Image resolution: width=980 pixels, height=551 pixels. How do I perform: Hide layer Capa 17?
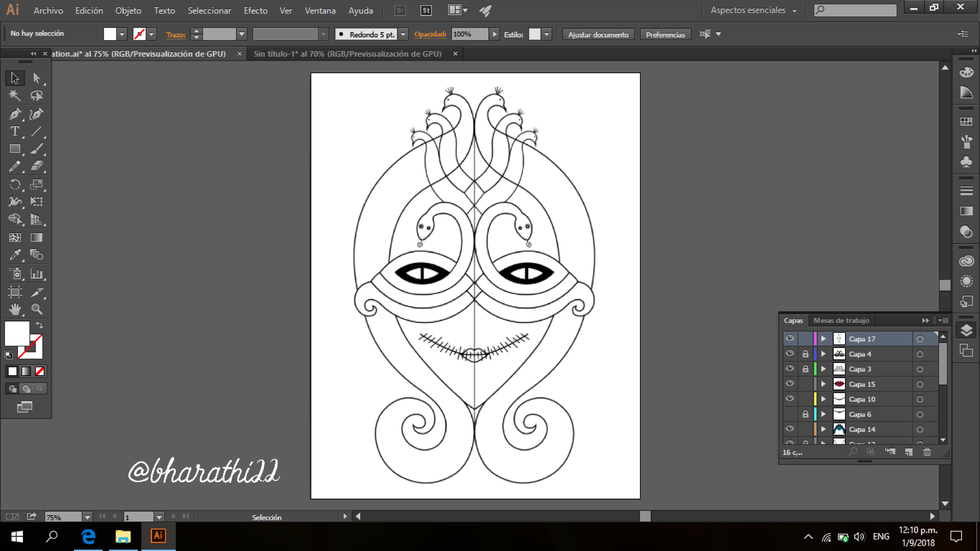click(790, 338)
